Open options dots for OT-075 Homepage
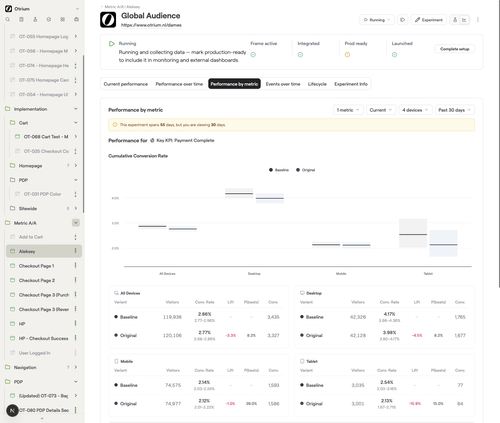The image size is (500, 423). [75, 80]
